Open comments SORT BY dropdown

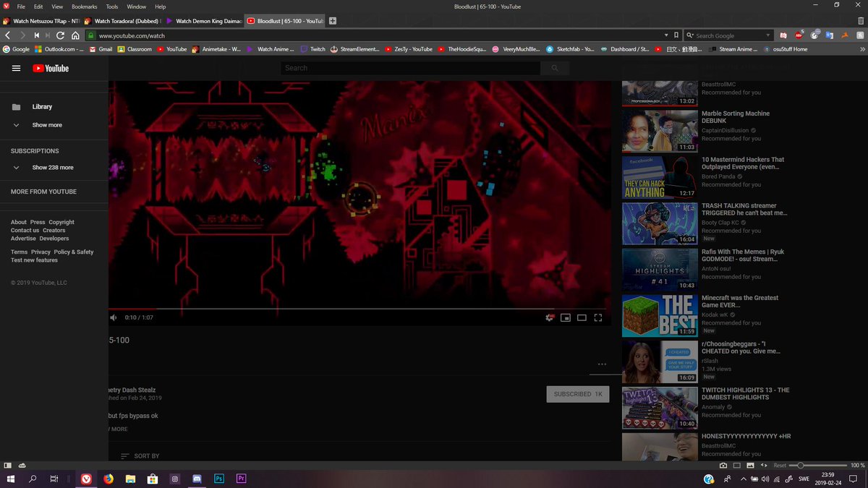coord(140,456)
